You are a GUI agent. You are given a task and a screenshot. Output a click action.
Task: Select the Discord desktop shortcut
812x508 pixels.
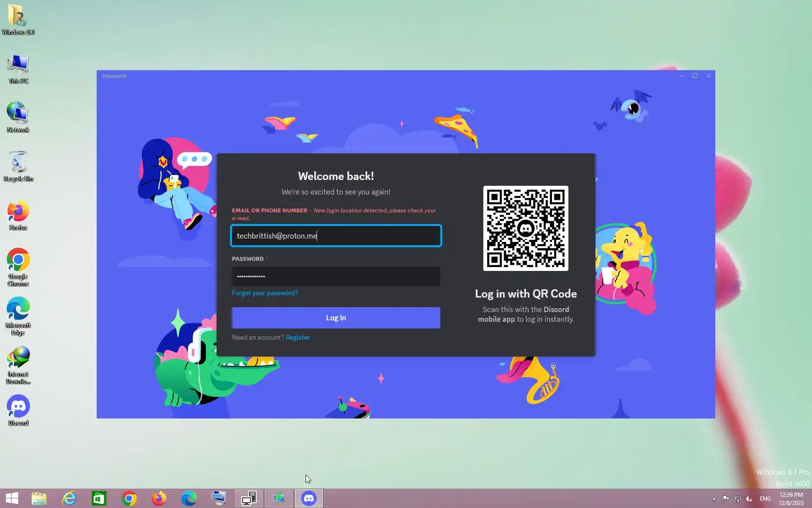tap(18, 410)
